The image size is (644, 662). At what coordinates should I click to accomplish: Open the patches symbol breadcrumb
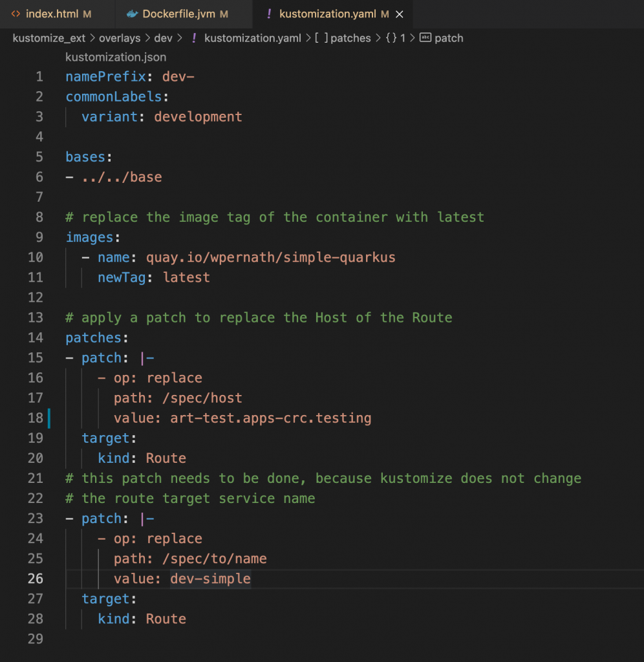pyautogui.click(x=350, y=38)
